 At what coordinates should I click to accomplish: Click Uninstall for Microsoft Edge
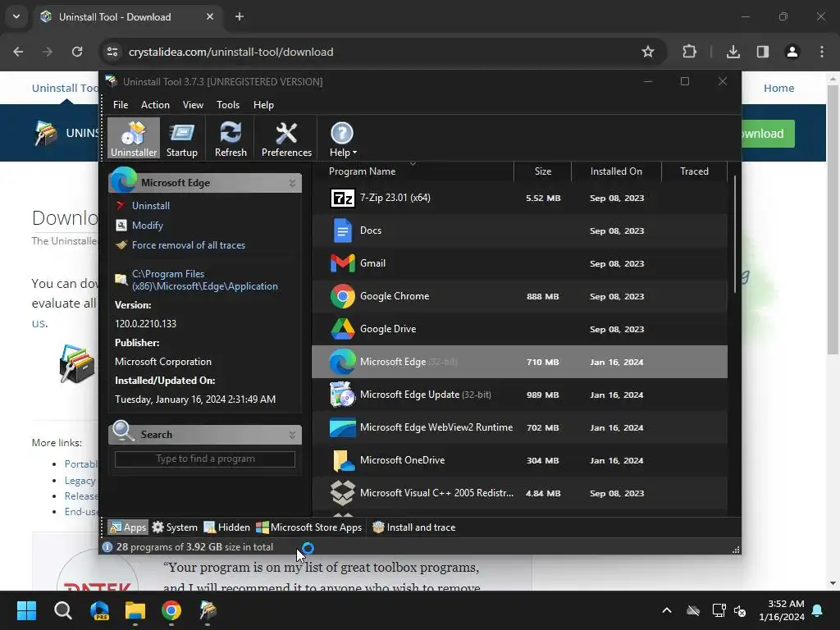pyautogui.click(x=151, y=206)
